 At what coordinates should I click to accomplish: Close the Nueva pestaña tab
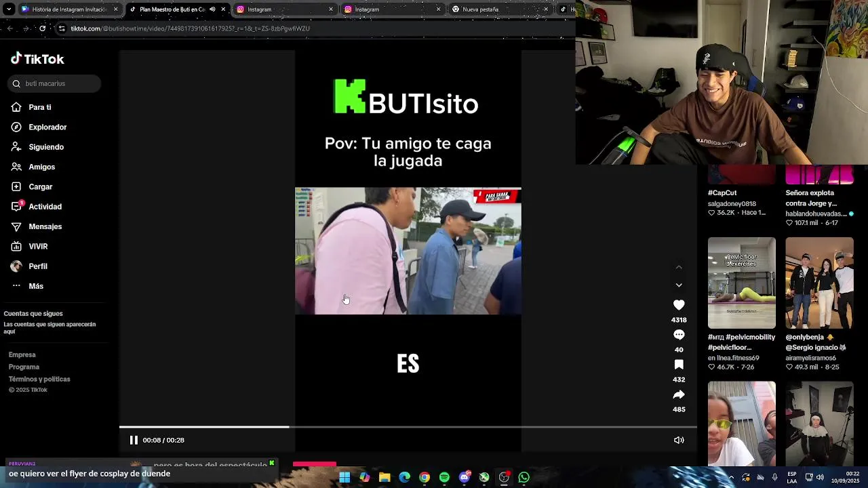coord(546,9)
